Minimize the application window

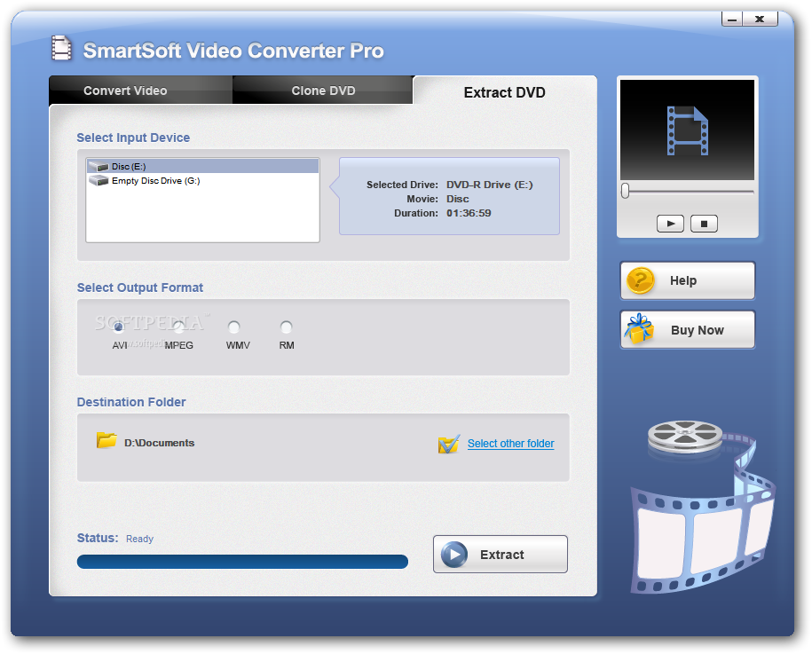tap(732, 20)
